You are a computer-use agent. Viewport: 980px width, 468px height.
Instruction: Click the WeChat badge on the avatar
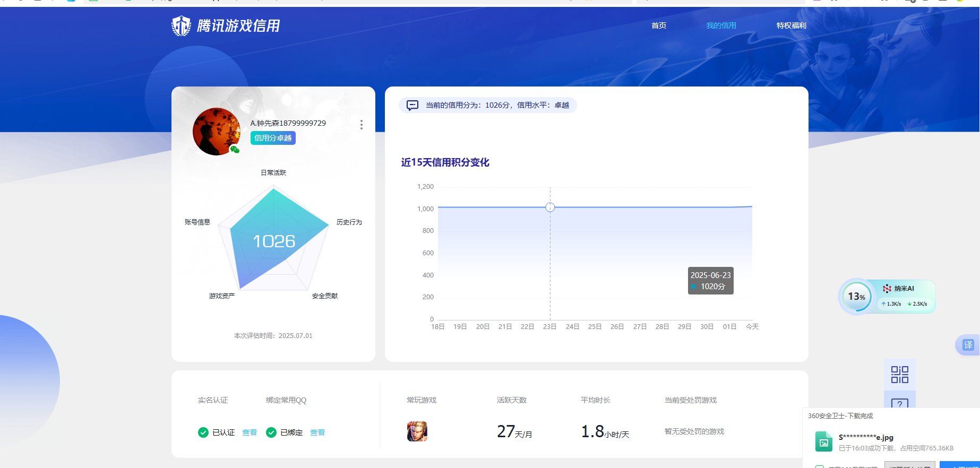(x=235, y=150)
